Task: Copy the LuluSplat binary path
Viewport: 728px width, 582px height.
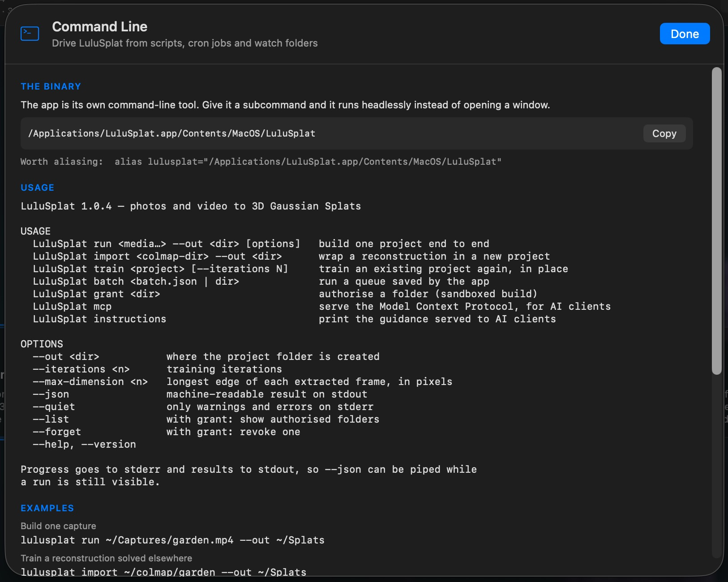Action: (x=664, y=133)
